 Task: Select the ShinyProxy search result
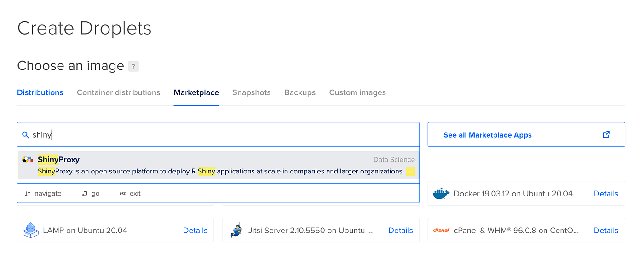[218, 165]
